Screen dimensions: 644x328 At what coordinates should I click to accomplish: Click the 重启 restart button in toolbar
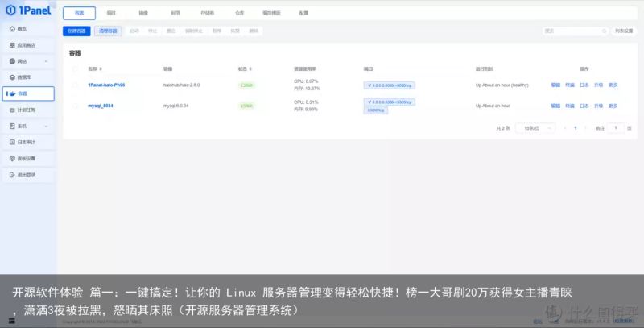171,31
